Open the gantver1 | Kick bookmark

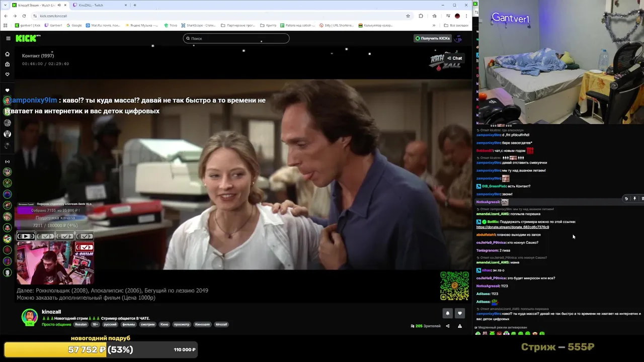[28, 25]
